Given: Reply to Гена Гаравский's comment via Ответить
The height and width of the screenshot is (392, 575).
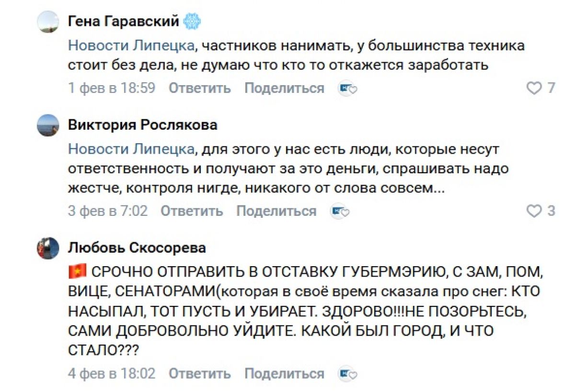Looking at the screenshot, I should coord(199,89).
